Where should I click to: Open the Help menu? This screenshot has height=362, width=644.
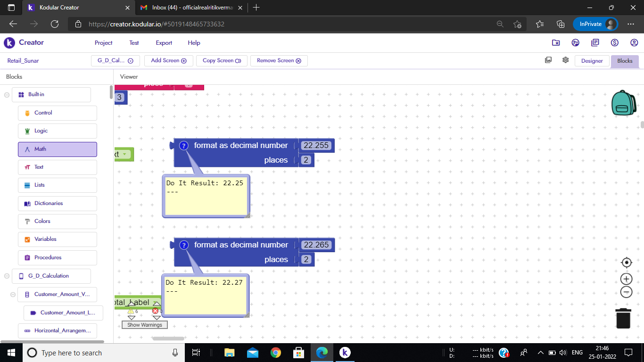click(x=194, y=42)
